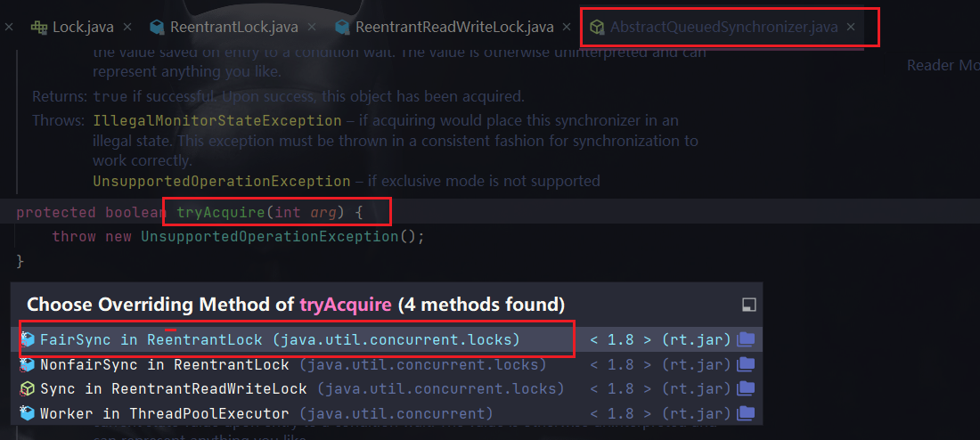Open the ReentrantReadWriteLock.java tab
Image resolution: width=980 pixels, height=440 pixels.
(x=454, y=27)
